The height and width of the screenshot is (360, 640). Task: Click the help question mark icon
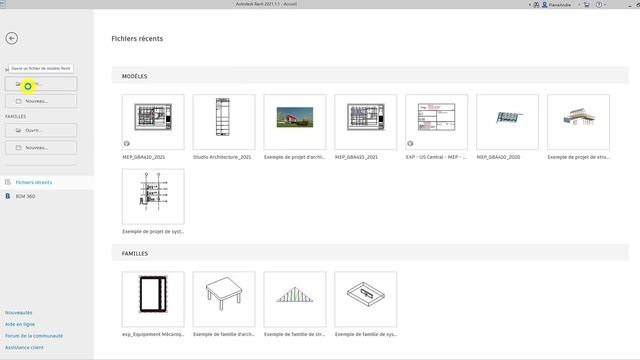599,4
